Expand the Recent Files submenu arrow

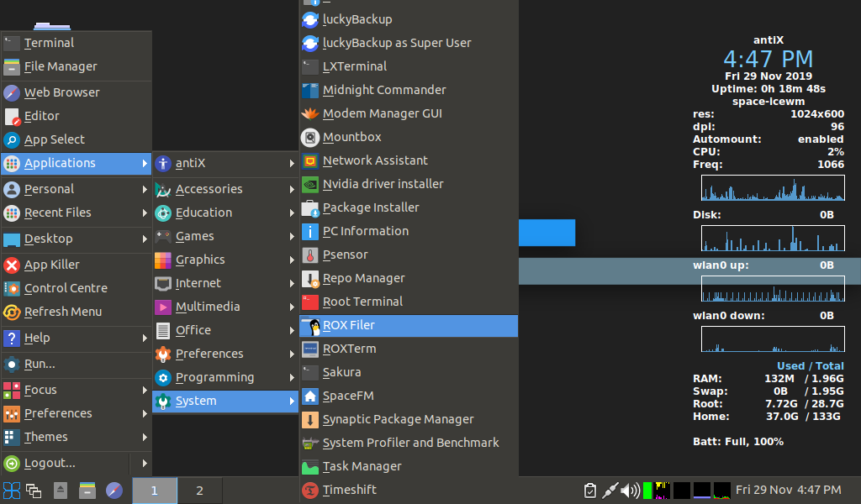coord(145,213)
